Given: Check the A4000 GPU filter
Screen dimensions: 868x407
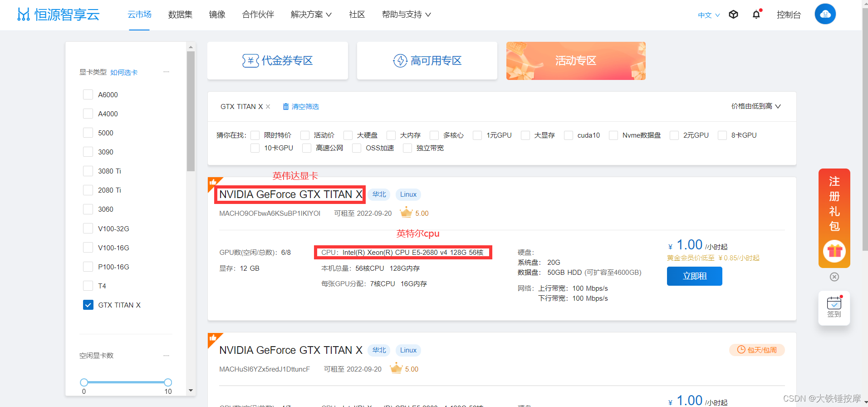Looking at the screenshot, I should pos(88,114).
